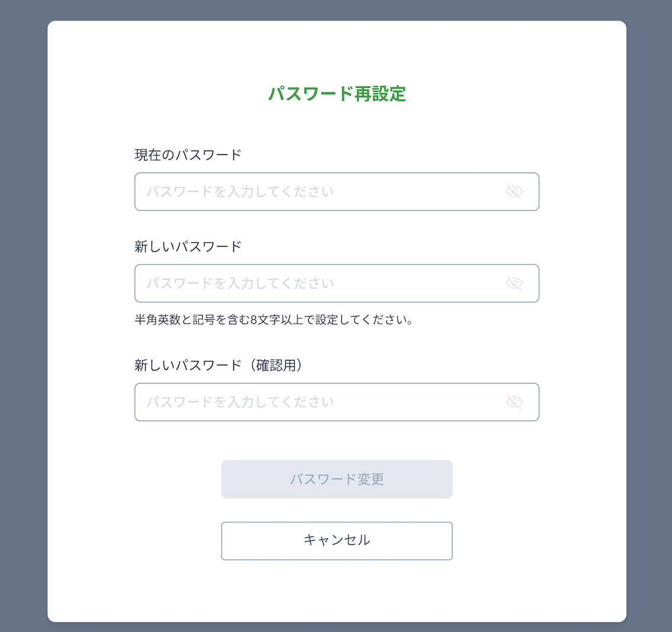Click the gray backdrop left of the dialog

coord(24,316)
